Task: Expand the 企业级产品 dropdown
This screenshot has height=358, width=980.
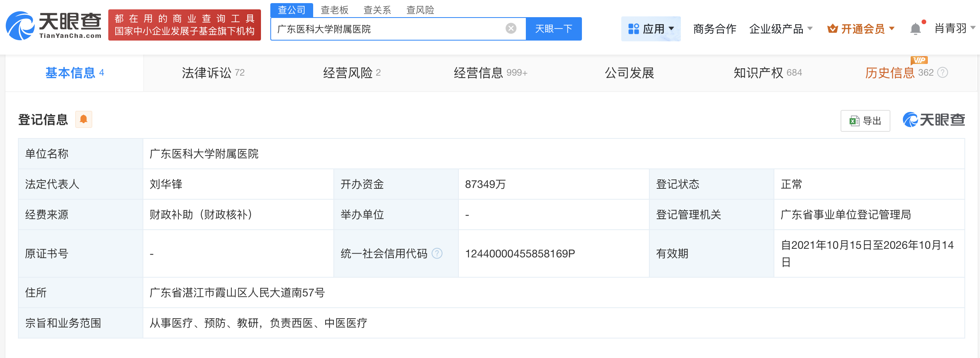Action: [x=781, y=29]
